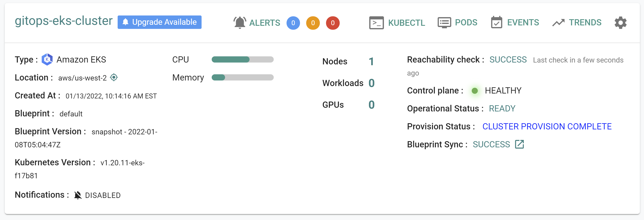Click the Nodes count value 1
Viewport: 644px width, 220px height.
(371, 61)
